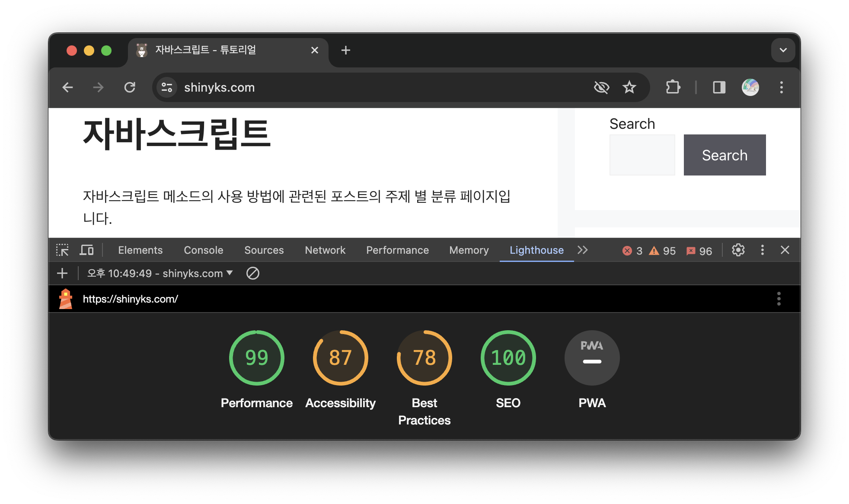
Task: Switch to the Console tab
Action: (x=204, y=250)
